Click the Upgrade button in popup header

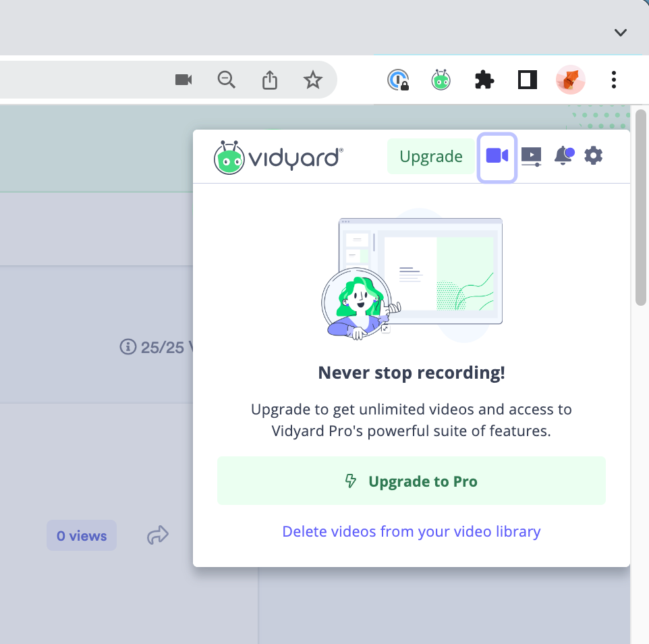pyautogui.click(x=431, y=156)
